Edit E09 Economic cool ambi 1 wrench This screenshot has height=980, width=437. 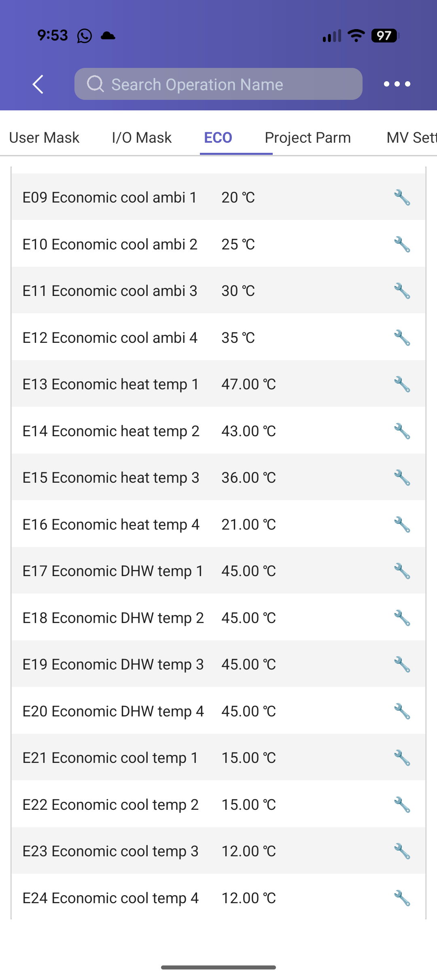point(402,198)
